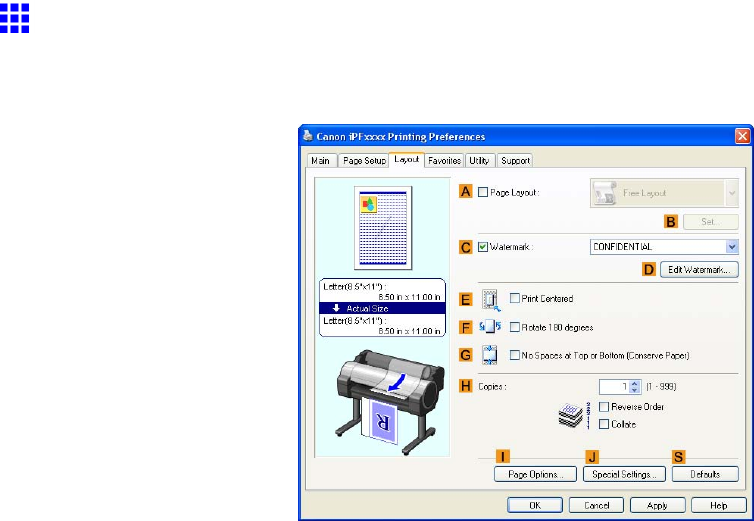
Task: Click into the Copies number field
Action: click(614, 386)
